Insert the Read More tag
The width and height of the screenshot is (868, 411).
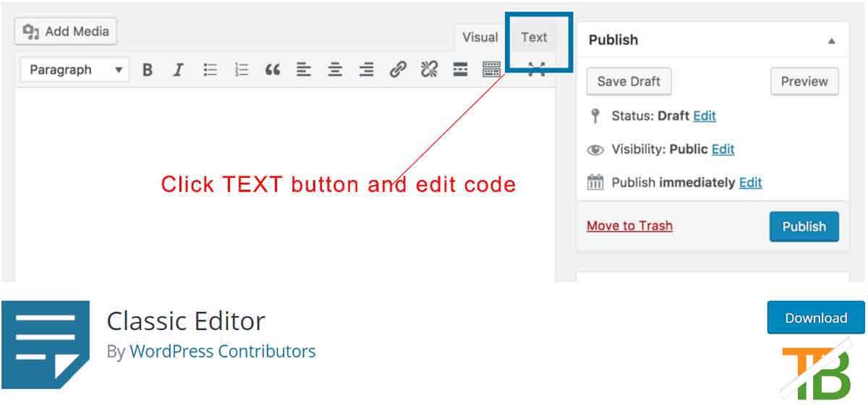[461, 70]
